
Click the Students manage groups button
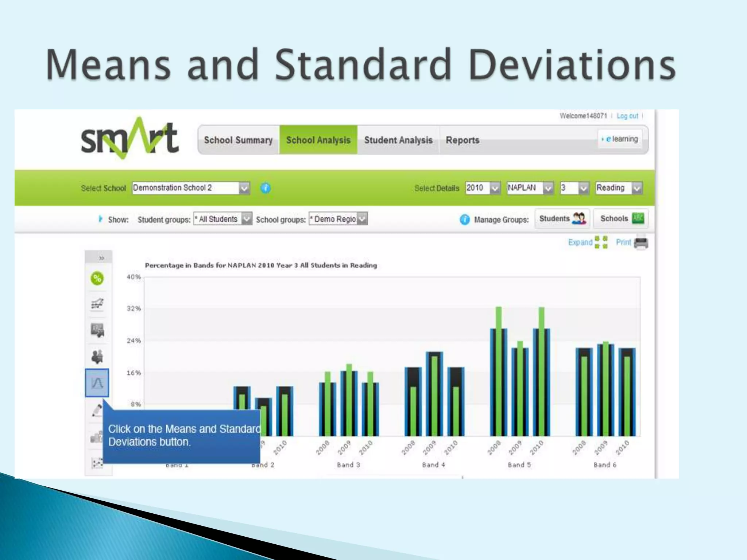tap(562, 219)
